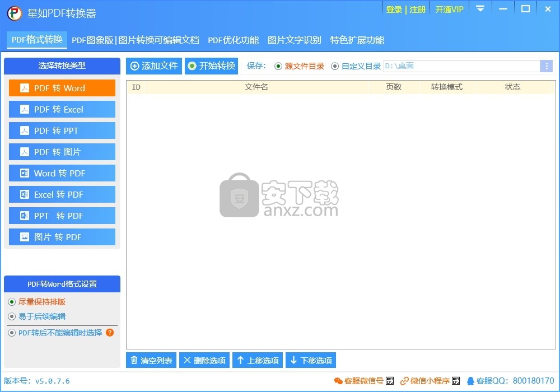Switch to the PDF格式转换 tab
The height and width of the screenshot is (392, 560).
click(37, 40)
